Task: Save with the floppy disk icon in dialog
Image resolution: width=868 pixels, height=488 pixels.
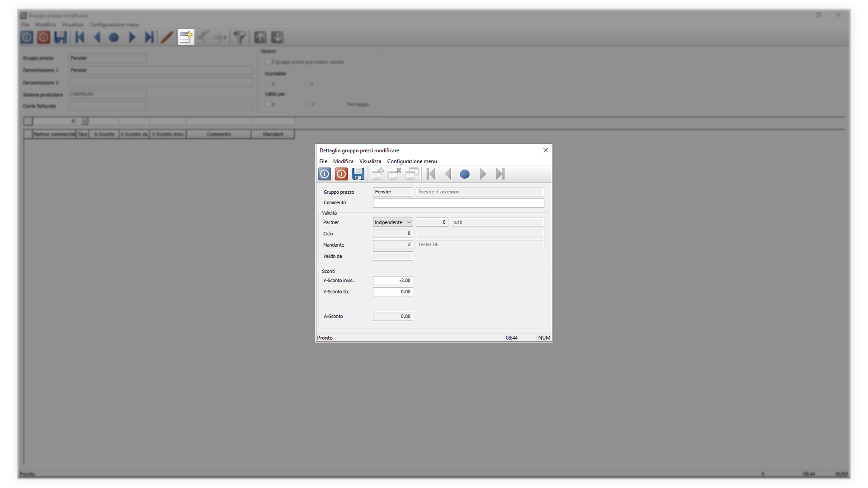Action: point(358,174)
